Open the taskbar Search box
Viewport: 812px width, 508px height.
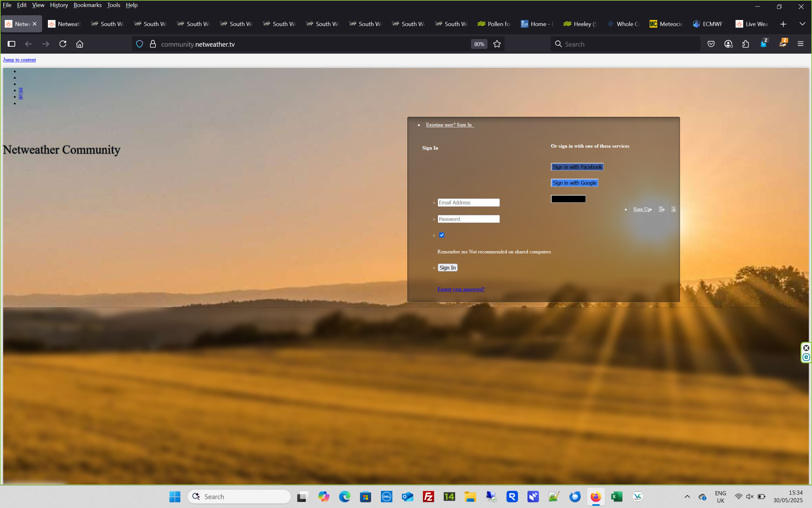239,497
